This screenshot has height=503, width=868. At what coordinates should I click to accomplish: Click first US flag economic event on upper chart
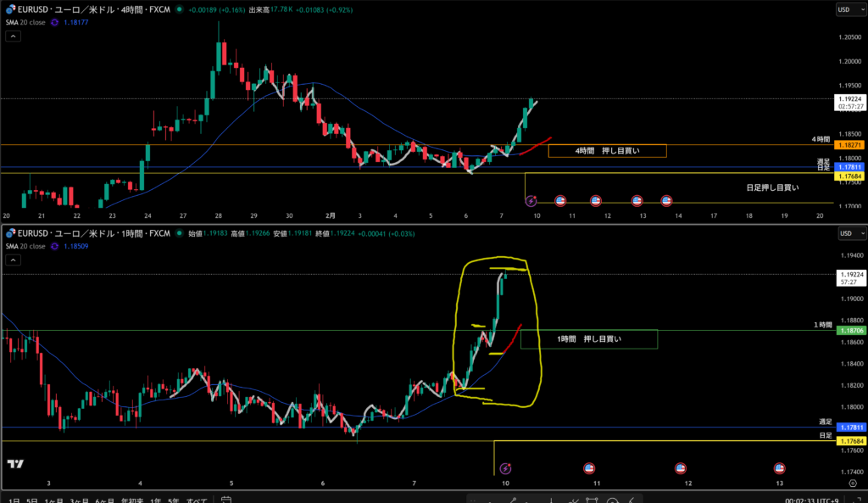pyautogui.click(x=560, y=201)
